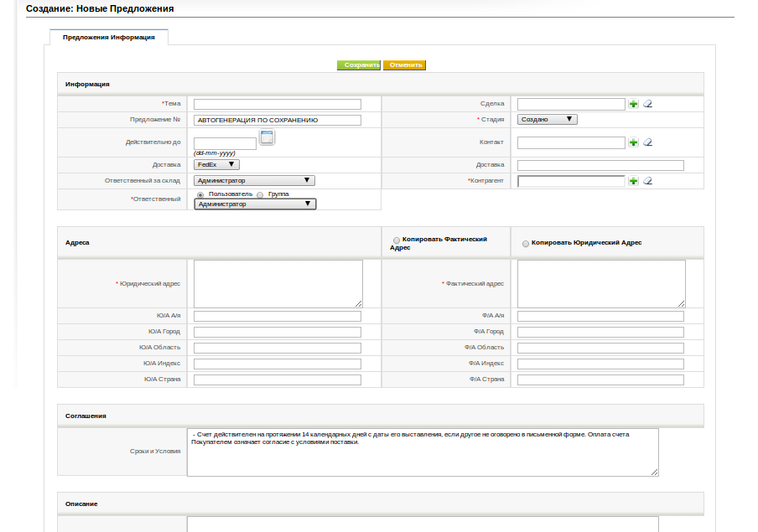This screenshot has height=532, width=758.
Task: Click into the Тема input field
Action: click(x=278, y=105)
